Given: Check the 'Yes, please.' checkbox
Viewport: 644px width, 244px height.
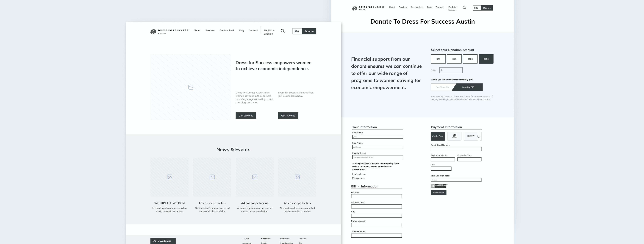Looking at the screenshot, I should click(353, 174).
